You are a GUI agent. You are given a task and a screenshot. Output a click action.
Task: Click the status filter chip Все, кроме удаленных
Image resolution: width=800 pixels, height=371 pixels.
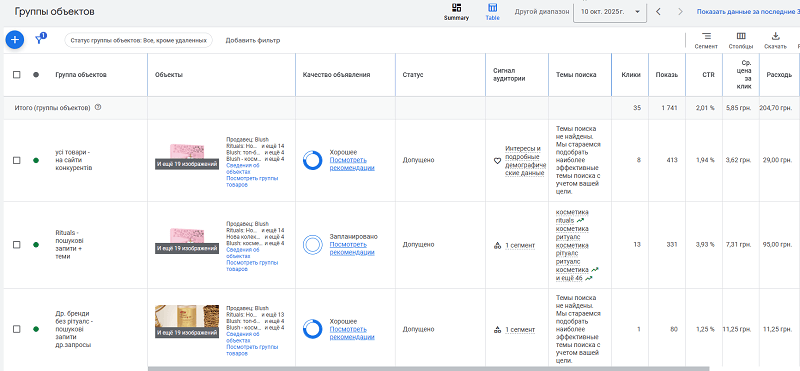(138, 40)
